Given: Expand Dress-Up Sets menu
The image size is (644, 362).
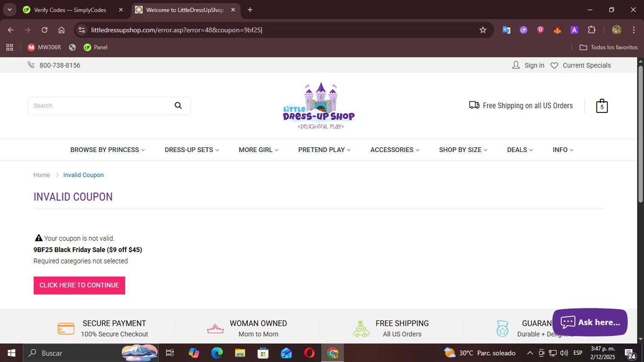Looking at the screenshot, I should click(x=192, y=150).
